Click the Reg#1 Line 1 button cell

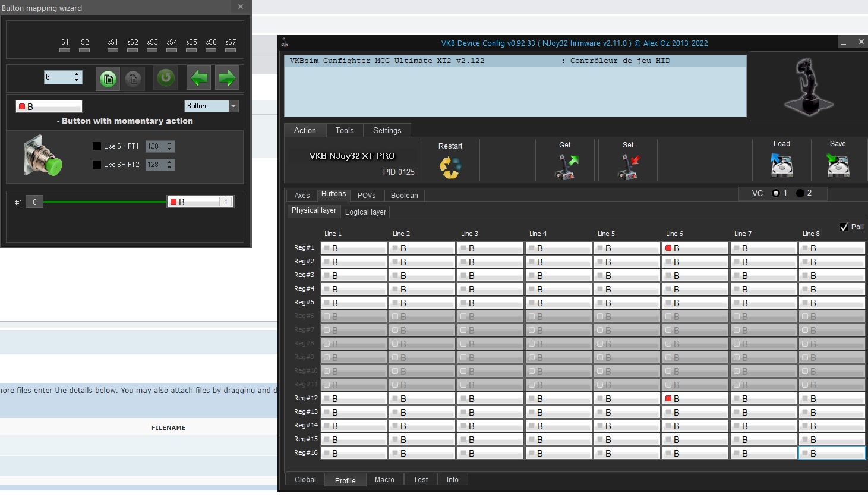354,248
